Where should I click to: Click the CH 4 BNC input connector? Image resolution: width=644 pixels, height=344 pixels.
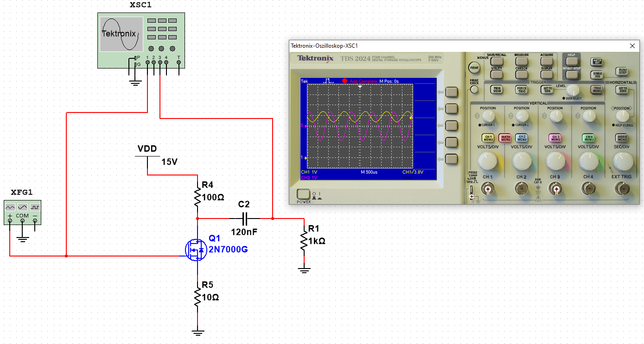588,189
